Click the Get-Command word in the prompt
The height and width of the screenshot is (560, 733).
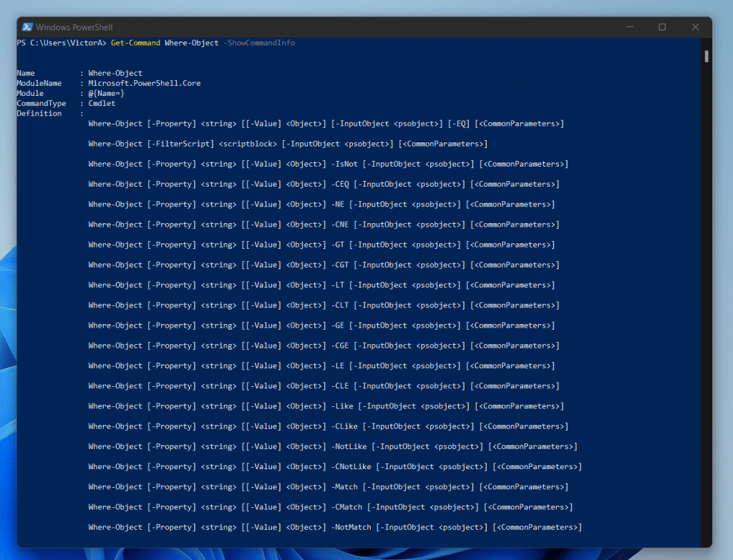pyautogui.click(x=135, y=43)
